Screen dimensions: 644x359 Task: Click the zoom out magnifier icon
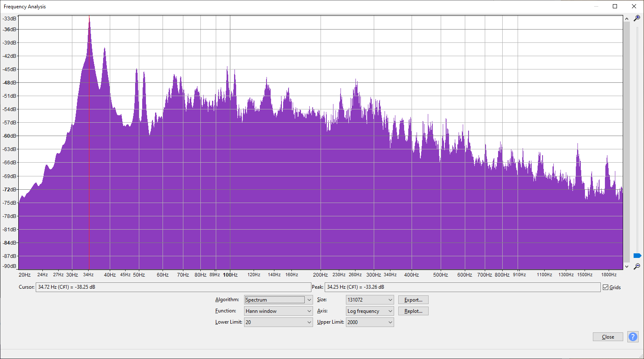(x=637, y=266)
